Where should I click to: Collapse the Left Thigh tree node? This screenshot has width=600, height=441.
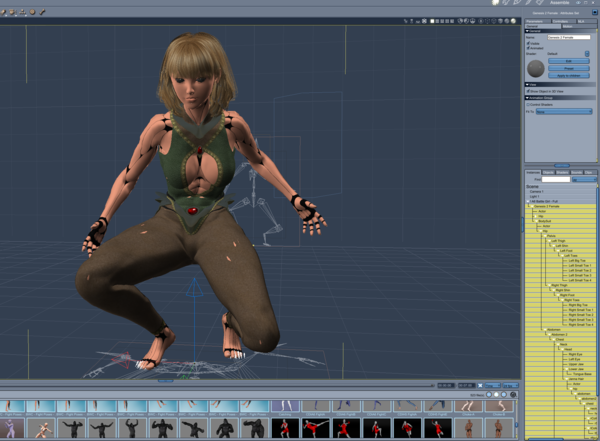[549, 241]
